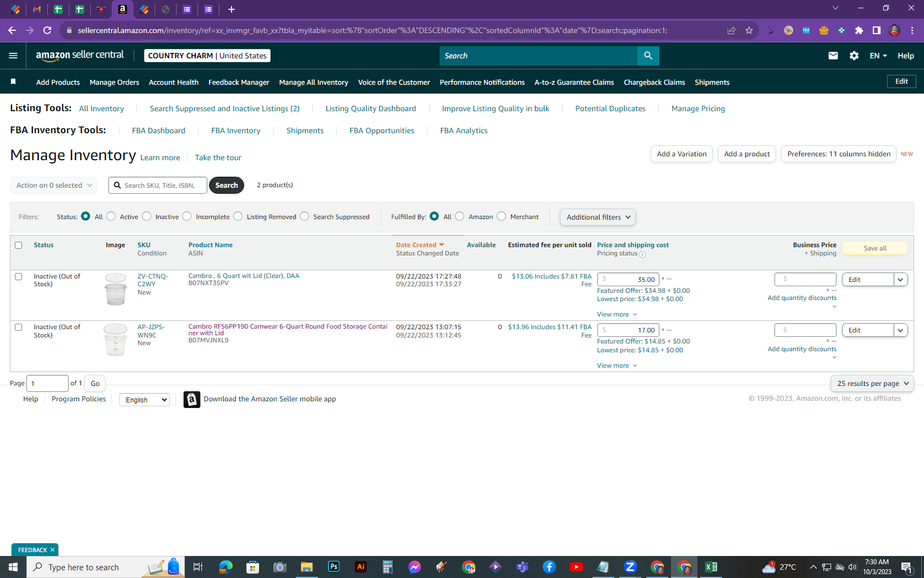The image size is (924, 578).
Task: Click the Search SKU, Title, ISBN field
Action: (x=158, y=186)
